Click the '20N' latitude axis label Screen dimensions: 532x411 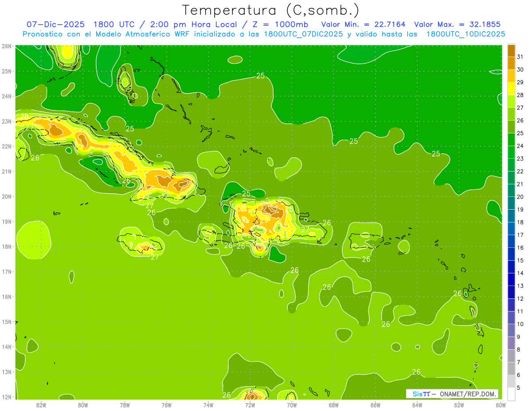coord(7,196)
